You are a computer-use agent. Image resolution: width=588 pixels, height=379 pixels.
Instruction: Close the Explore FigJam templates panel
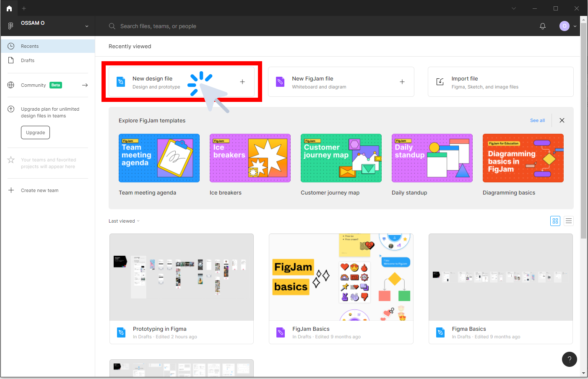click(562, 120)
